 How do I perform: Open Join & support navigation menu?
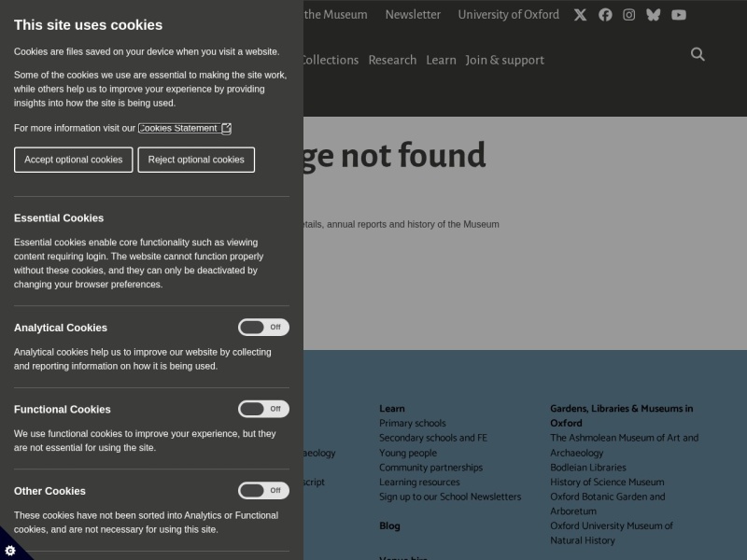click(x=504, y=60)
